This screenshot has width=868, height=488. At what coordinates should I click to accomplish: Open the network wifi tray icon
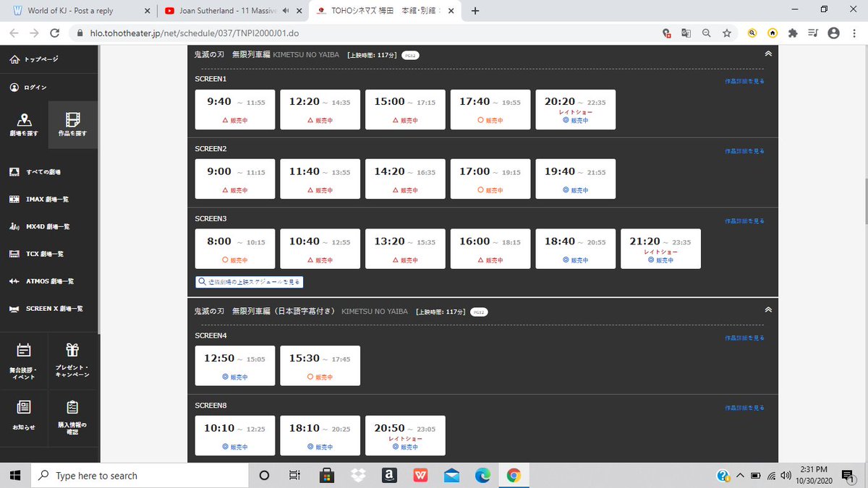tap(771, 476)
